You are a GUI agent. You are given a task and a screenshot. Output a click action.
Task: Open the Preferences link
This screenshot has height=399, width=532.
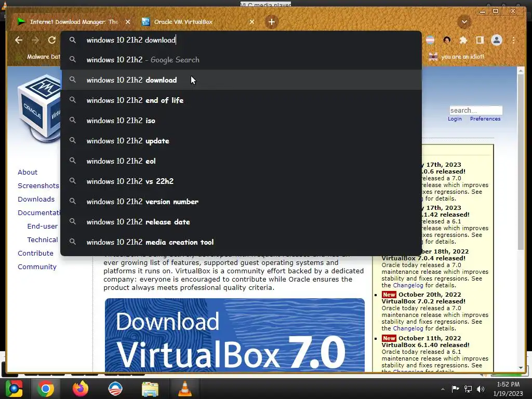pos(485,119)
